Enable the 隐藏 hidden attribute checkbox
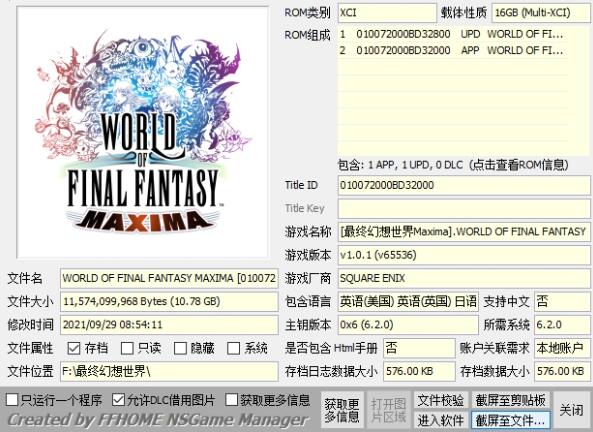 (x=180, y=348)
